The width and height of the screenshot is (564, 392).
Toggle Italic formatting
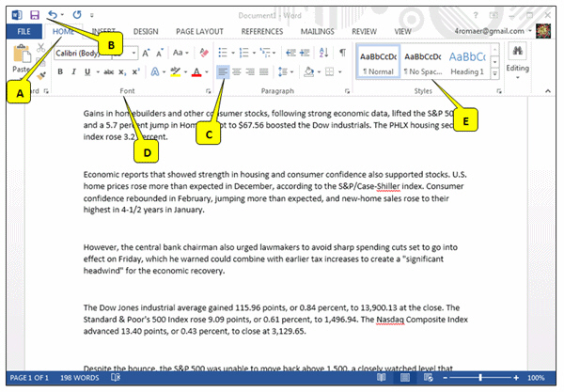pyautogui.click(x=74, y=71)
